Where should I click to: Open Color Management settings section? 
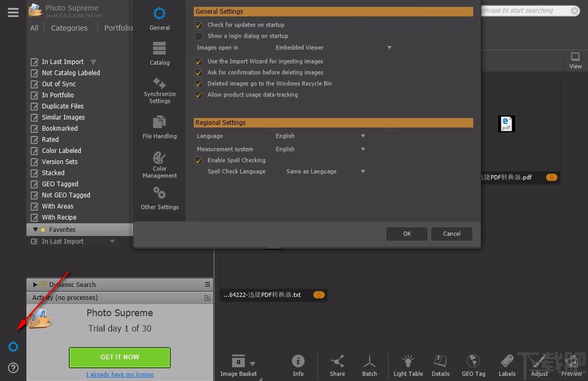pyautogui.click(x=159, y=165)
